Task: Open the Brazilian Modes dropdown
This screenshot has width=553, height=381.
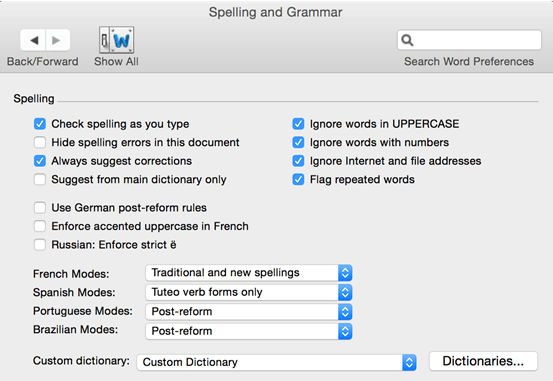Action: point(249,331)
